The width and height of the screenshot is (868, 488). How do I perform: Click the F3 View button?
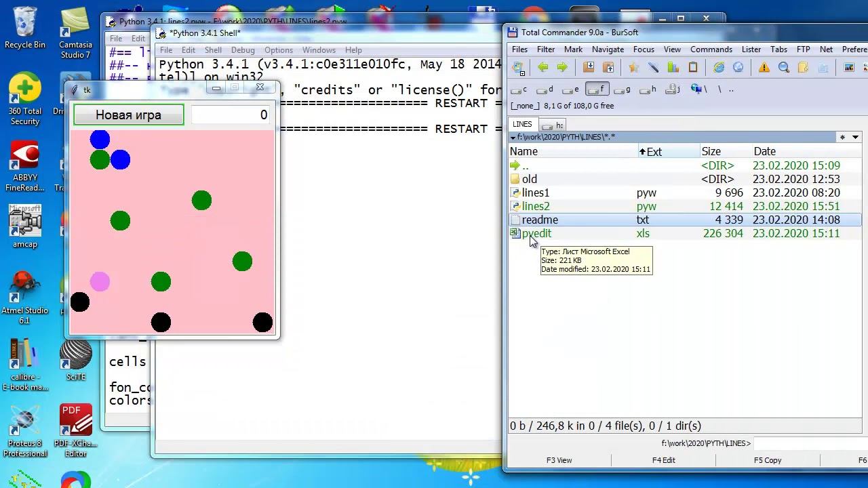tap(559, 460)
